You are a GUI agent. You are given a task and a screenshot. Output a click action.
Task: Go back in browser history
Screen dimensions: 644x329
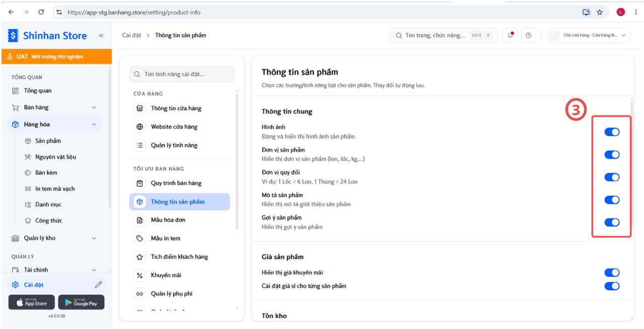tap(11, 12)
